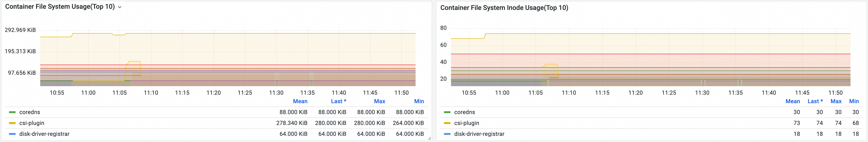Toggle disk-driver-registrar series in Inode Usage legend

(x=479, y=134)
